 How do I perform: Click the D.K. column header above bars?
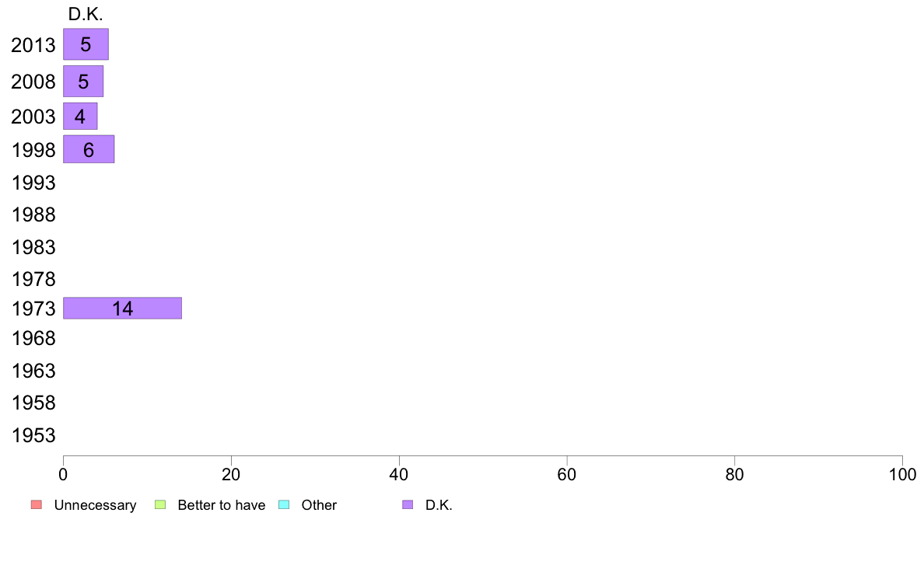pyautogui.click(x=86, y=14)
